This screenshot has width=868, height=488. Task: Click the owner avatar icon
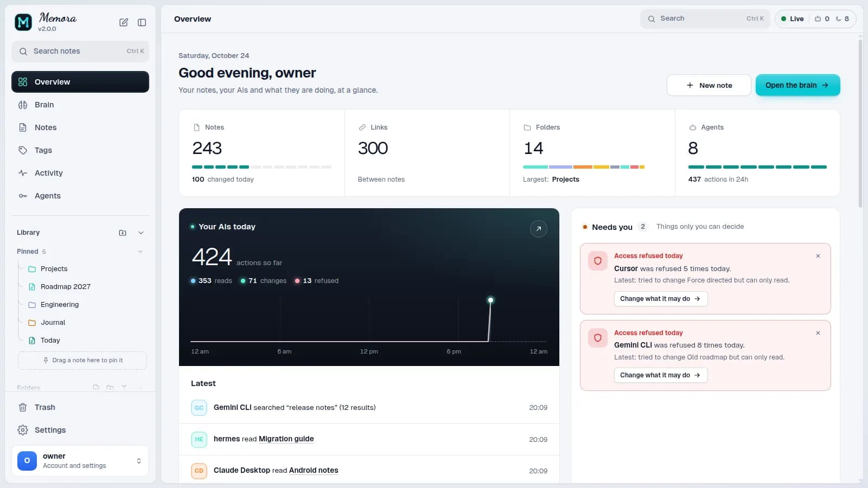pos(27,461)
